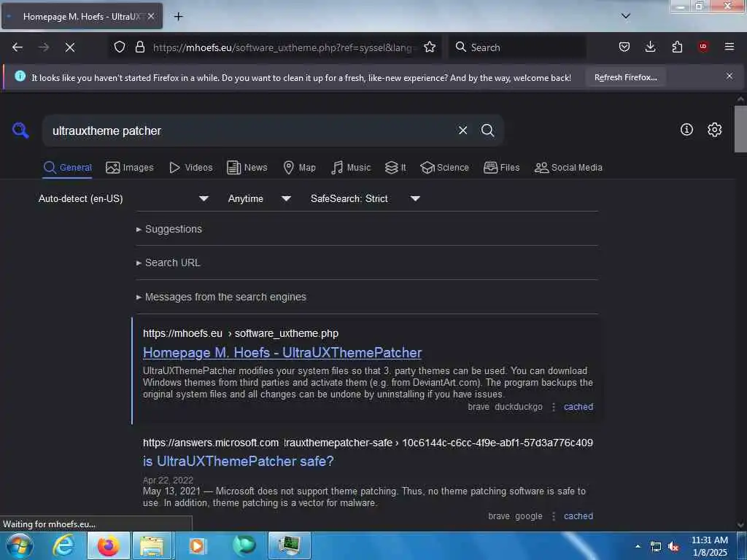Click the muted volume tray icon
The width and height of the screenshot is (747, 560).
pos(673,546)
